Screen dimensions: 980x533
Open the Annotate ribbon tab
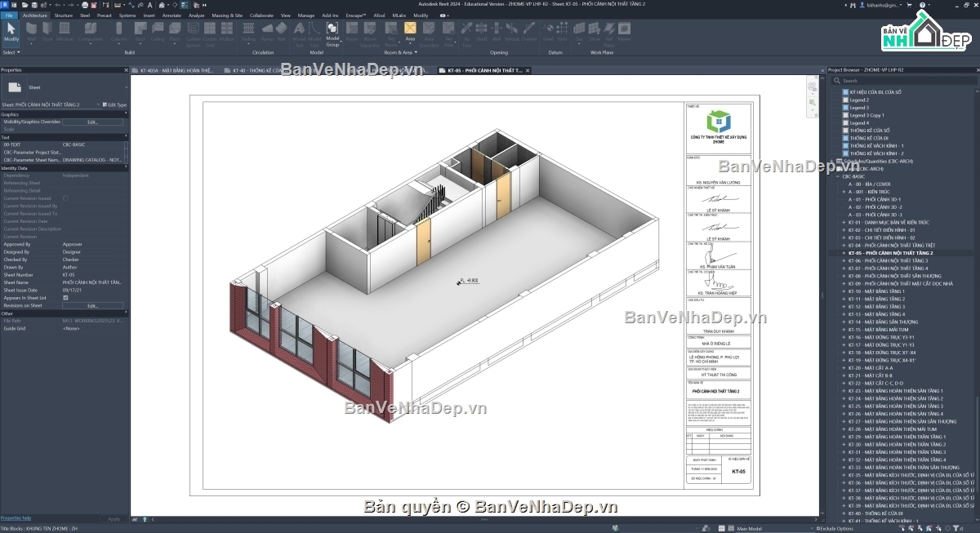pos(171,15)
